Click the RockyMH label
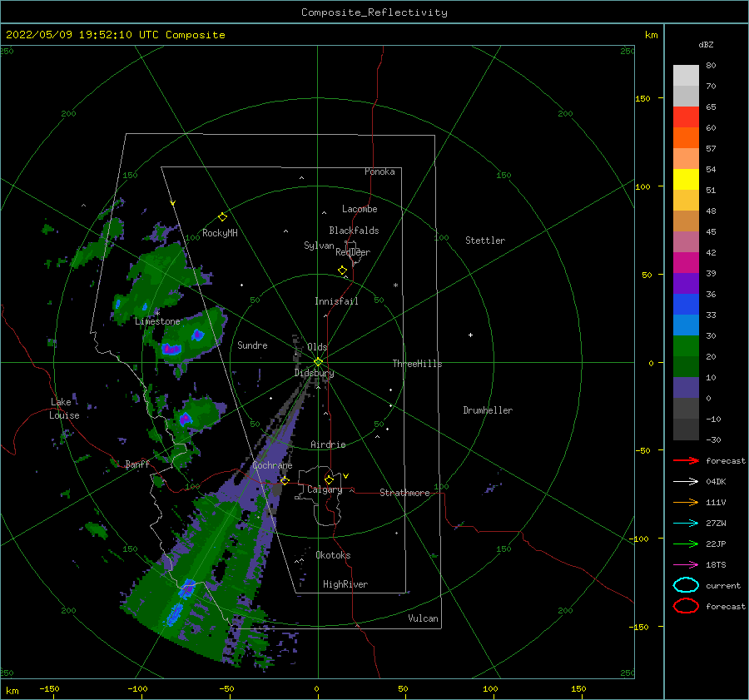749x700 pixels. [220, 233]
